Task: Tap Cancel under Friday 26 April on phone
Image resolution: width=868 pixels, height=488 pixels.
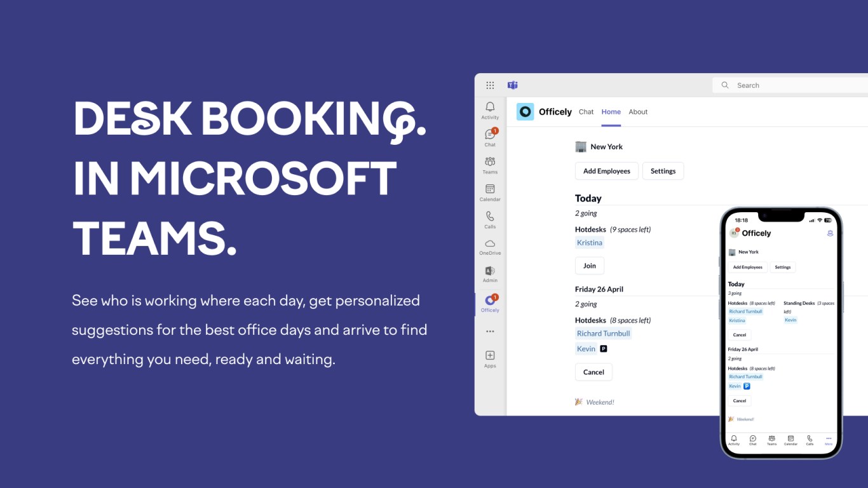Action: [740, 401]
